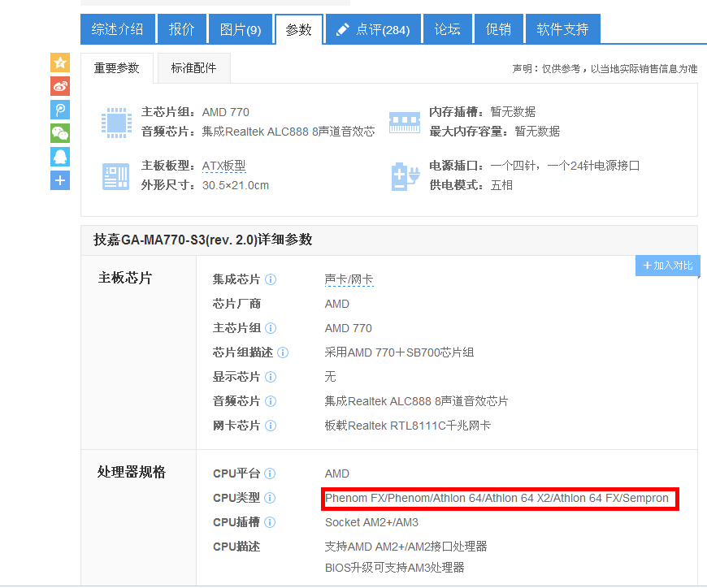Share to Weibo via red sidebar icon

(x=60, y=86)
